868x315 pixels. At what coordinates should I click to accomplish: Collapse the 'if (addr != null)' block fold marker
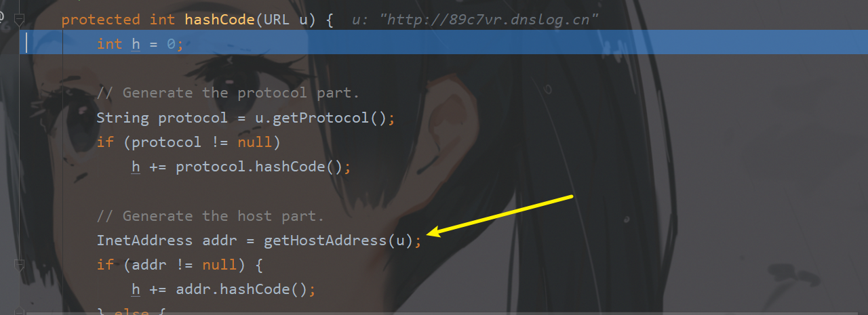click(20, 264)
